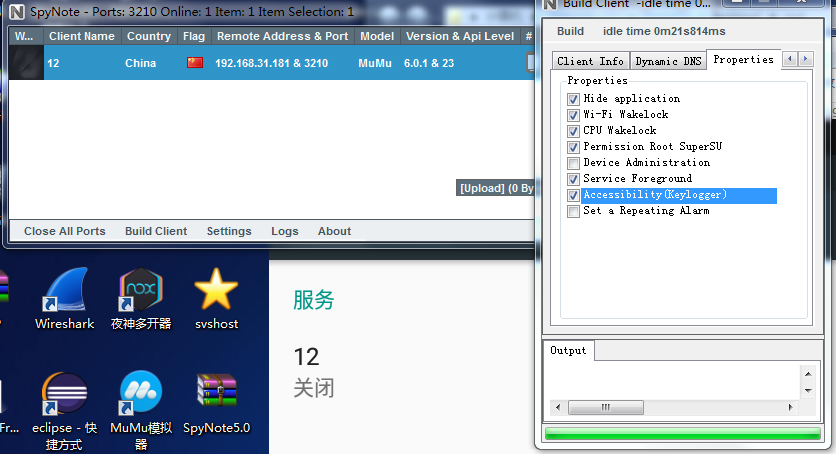
Task: Click Build Client in SpyNote
Action: [x=156, y=231]
